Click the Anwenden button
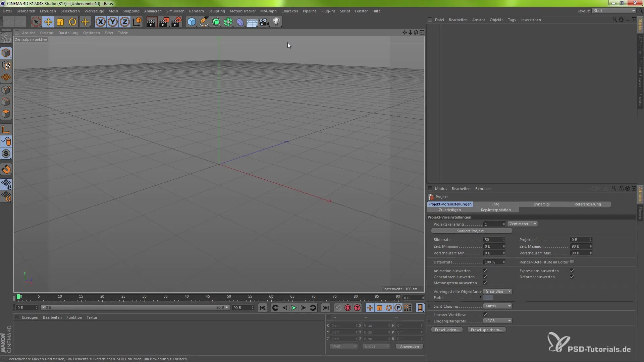 [409, 347]
